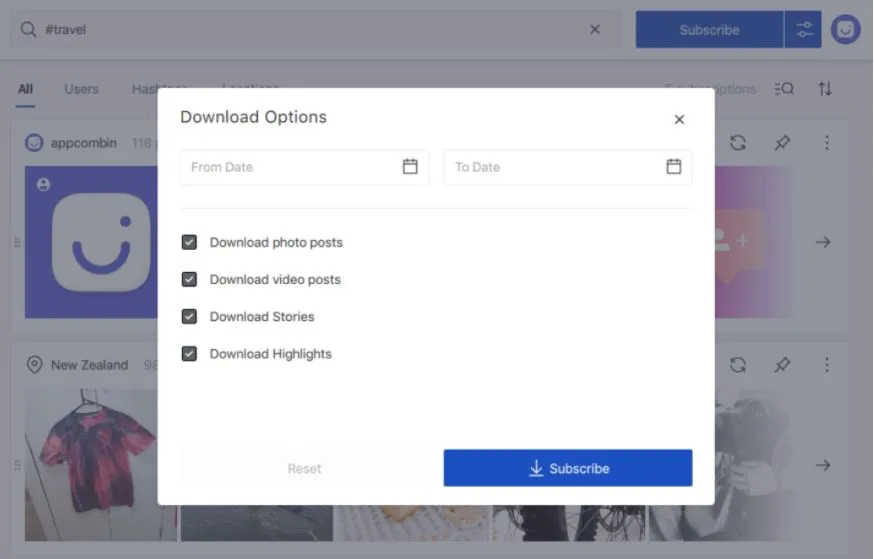Toggle Download video posts checkbox
The width and height of the screenshot is (874, 559).
(189, 279)
